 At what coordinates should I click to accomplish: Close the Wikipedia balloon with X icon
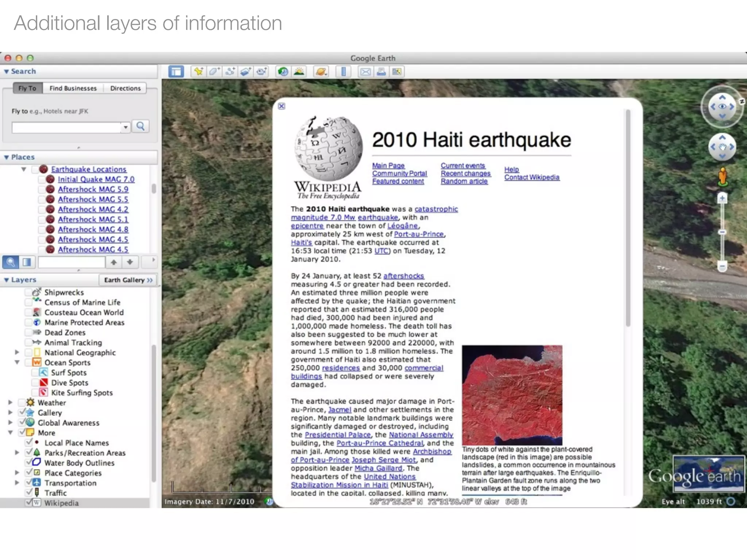(282, 106)
